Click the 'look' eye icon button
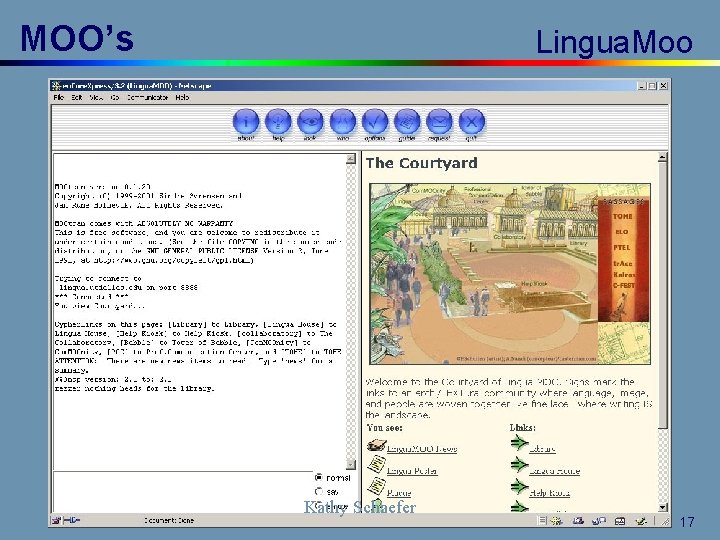720x540 pixels. (310, 122)
